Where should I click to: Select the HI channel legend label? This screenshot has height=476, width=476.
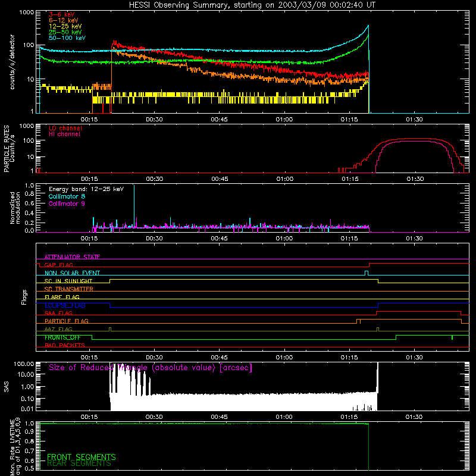point(64,134)
